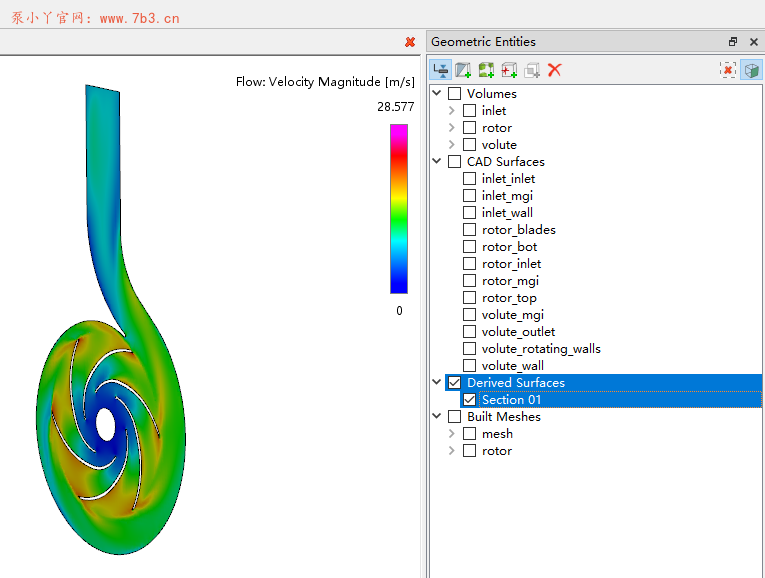Enable the rotor_mgi surface checkbox

(x=469, y=280)
